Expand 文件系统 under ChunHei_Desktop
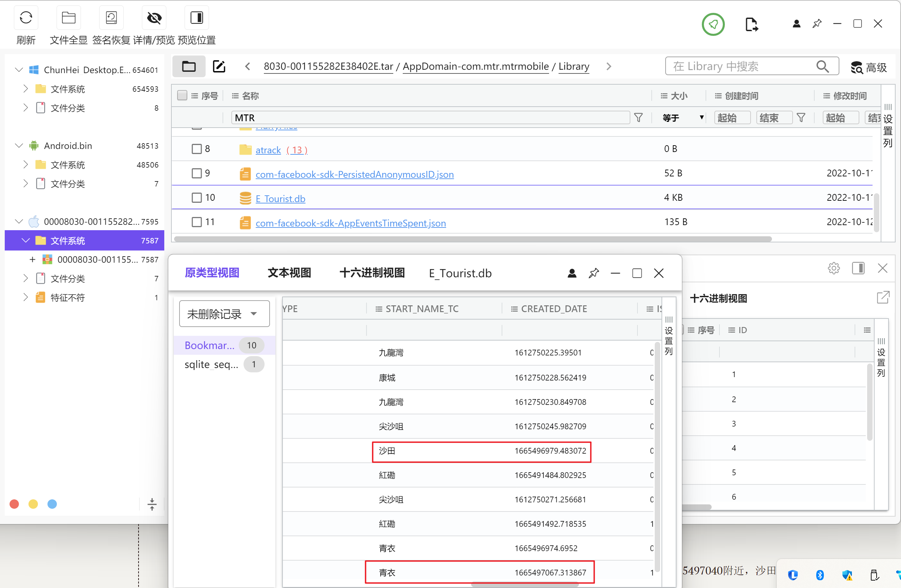Screen dimensions: 901x588 [25, 89]
